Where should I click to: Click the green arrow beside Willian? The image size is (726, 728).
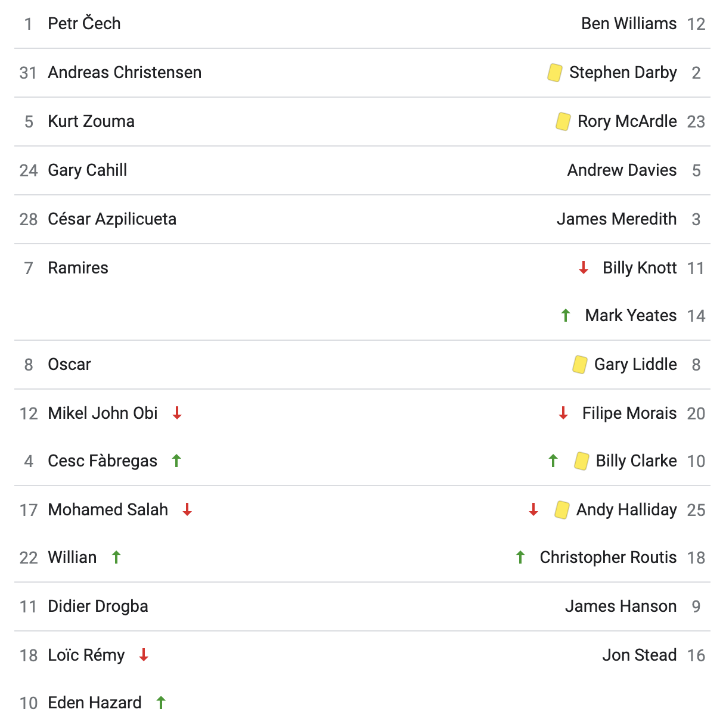(116, 557)
